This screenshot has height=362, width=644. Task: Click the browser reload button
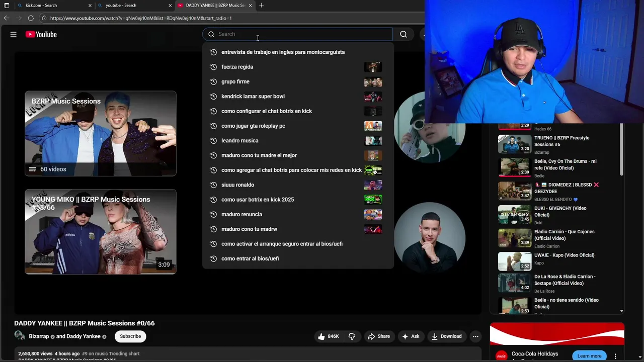(x=31, y=18)
